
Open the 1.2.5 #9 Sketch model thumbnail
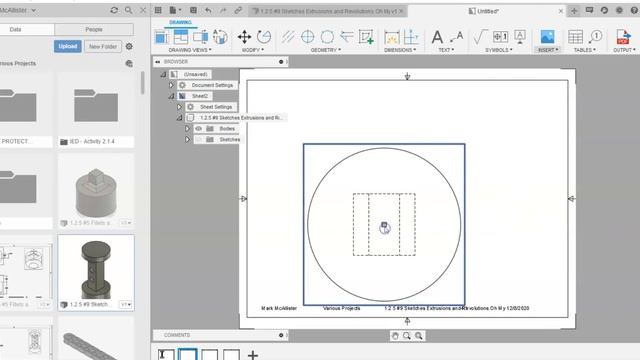96,273
